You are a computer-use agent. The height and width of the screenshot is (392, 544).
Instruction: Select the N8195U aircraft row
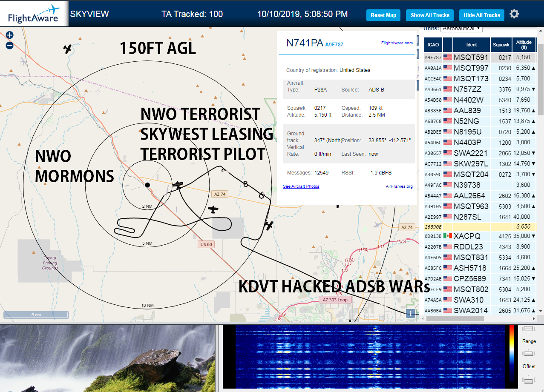coord(480,132)
